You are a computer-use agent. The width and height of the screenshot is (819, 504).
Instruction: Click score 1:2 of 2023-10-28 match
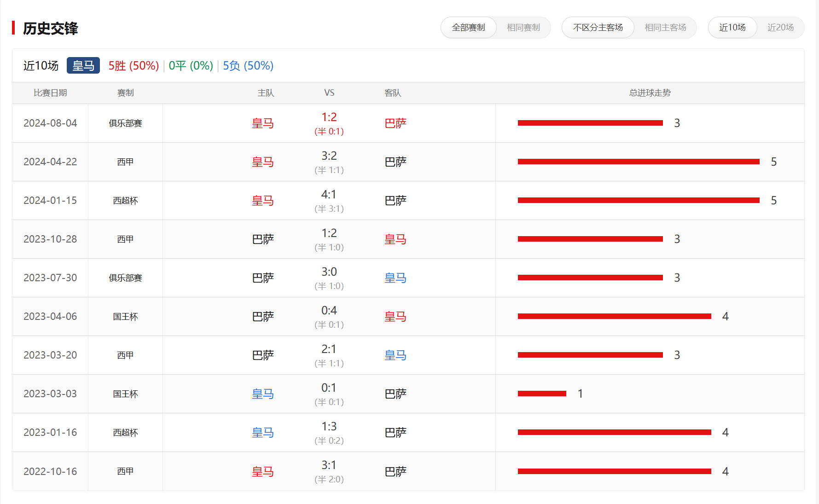coord(329,233)
